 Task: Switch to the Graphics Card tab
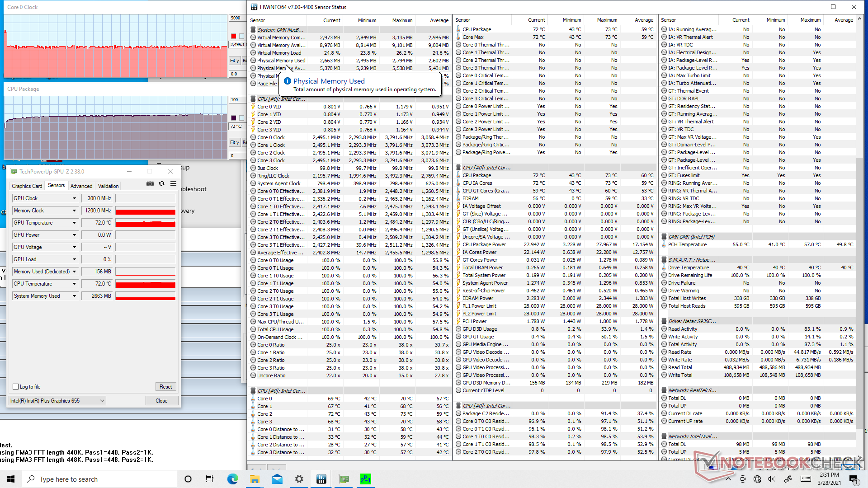pyautogui.click(x=27, y=186)
